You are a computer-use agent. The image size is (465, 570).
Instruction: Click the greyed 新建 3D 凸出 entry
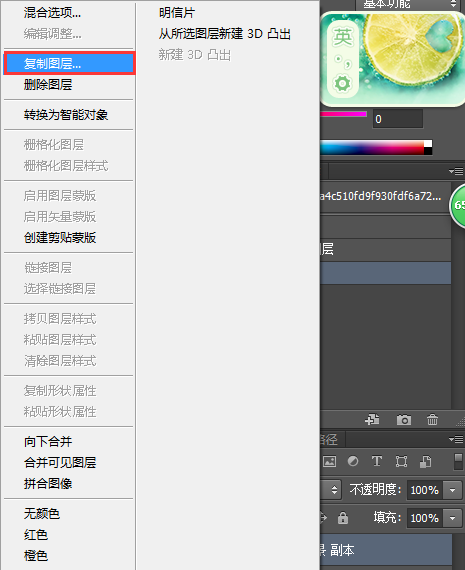click(x=195, y=55)
